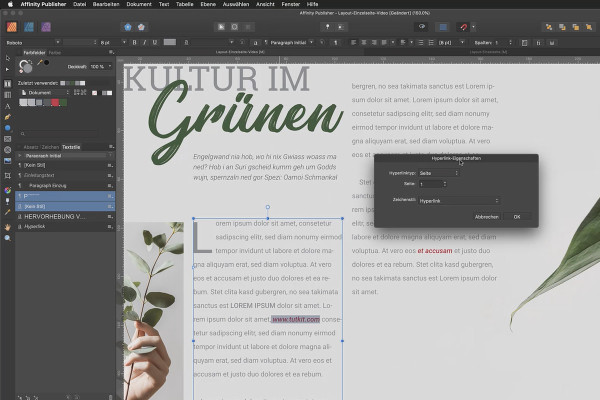Select the View hand tool
Screen dimensions: 600x400
pyautogui.click(x=7, y=227)
